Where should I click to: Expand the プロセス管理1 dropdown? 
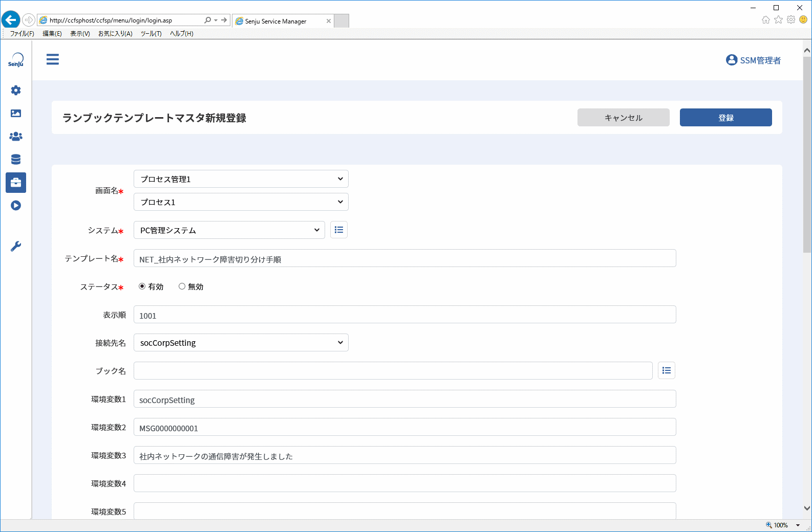click(241, 179)
